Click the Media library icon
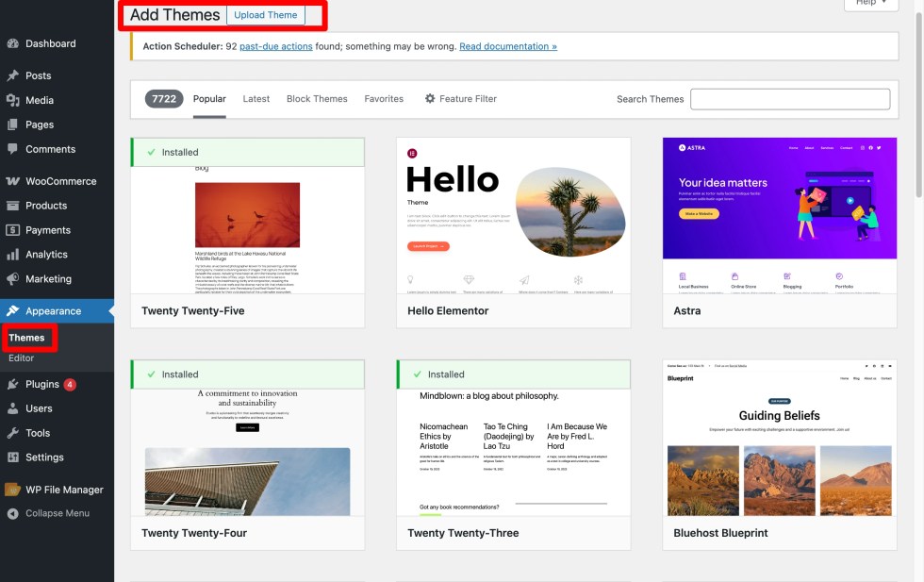Viewport: 924px width, 582px height. coord(12,100)
